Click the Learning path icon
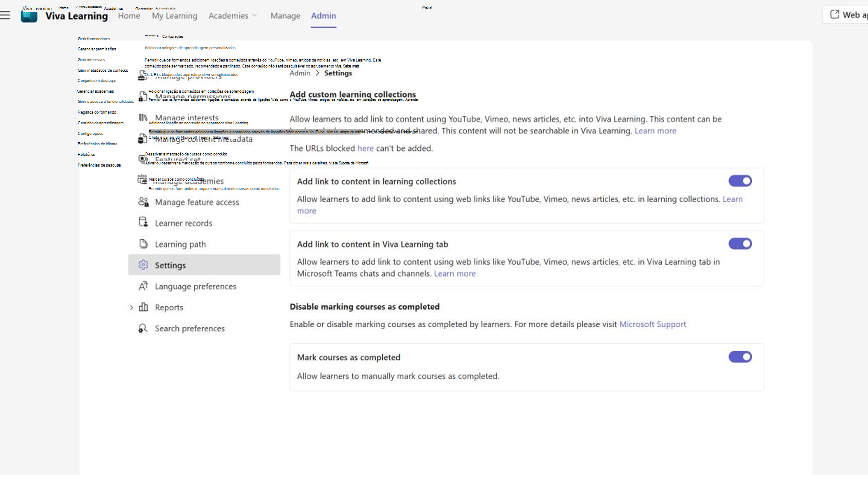This screenshot has width=868, height=483. click(143, 244)
